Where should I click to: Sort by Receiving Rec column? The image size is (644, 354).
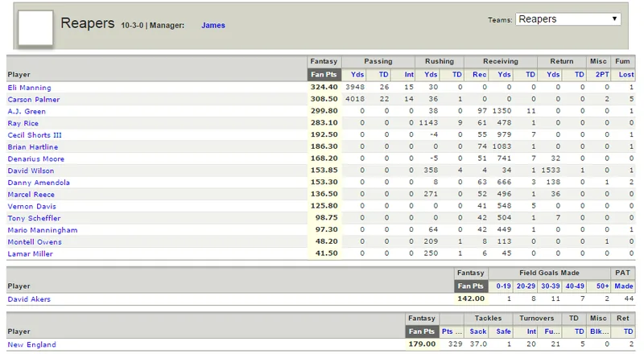(480, 75)
